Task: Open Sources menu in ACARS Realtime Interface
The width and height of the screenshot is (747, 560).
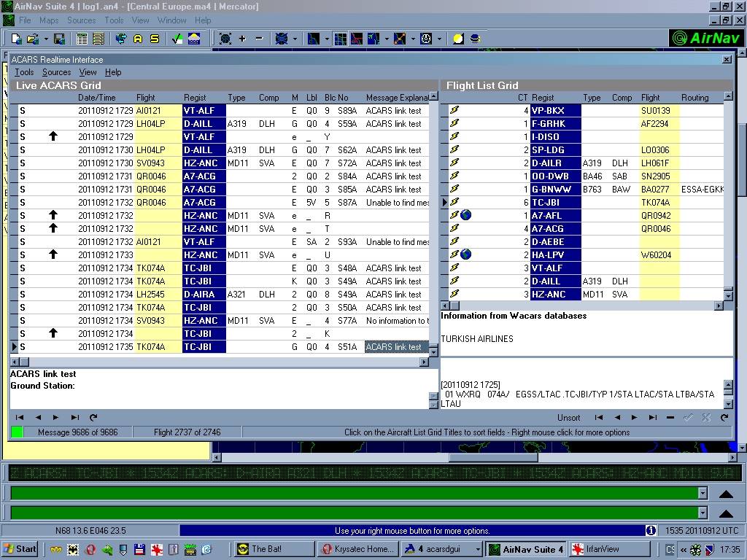Action: click(57, 72)
